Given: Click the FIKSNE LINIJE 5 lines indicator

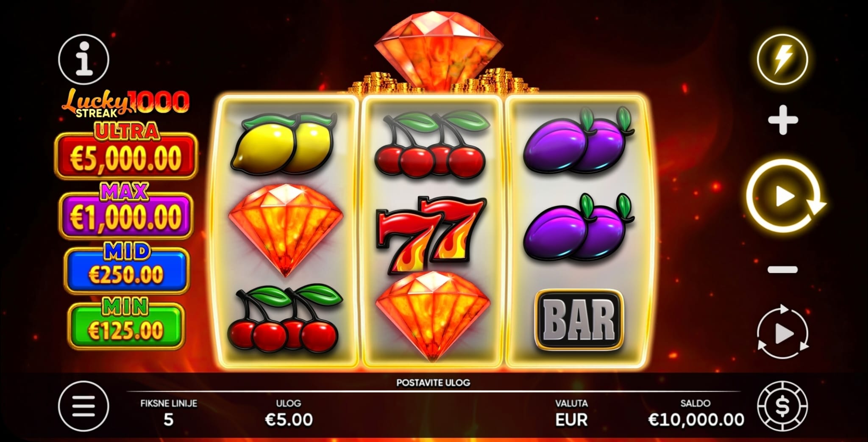Looking at the screenshot, I should 169,412.
